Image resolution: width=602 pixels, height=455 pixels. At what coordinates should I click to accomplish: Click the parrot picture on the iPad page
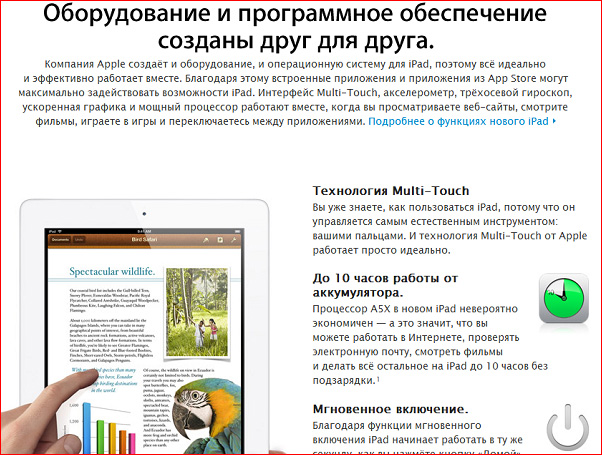(206, 415)
